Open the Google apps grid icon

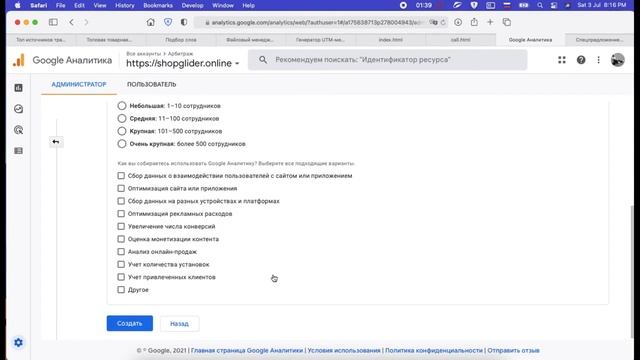(x=562, y=60)
